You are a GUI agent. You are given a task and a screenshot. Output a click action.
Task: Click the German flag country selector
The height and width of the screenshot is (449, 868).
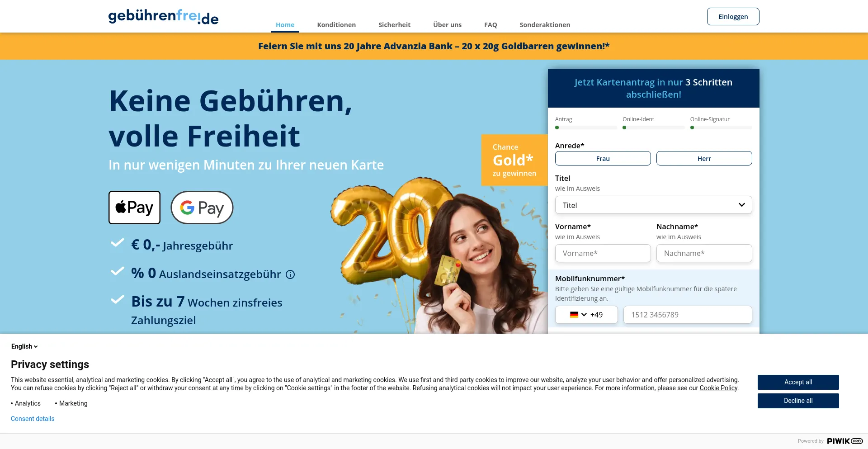coord(574,315)
